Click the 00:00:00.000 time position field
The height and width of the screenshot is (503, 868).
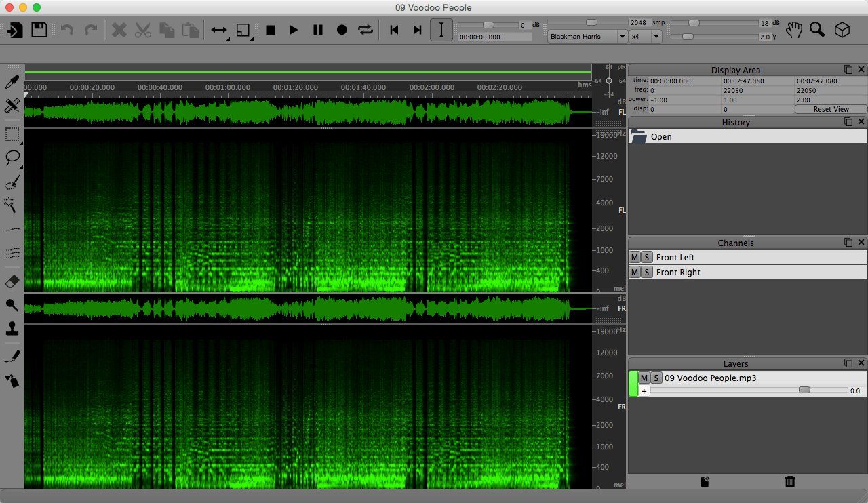pos(494,37)
